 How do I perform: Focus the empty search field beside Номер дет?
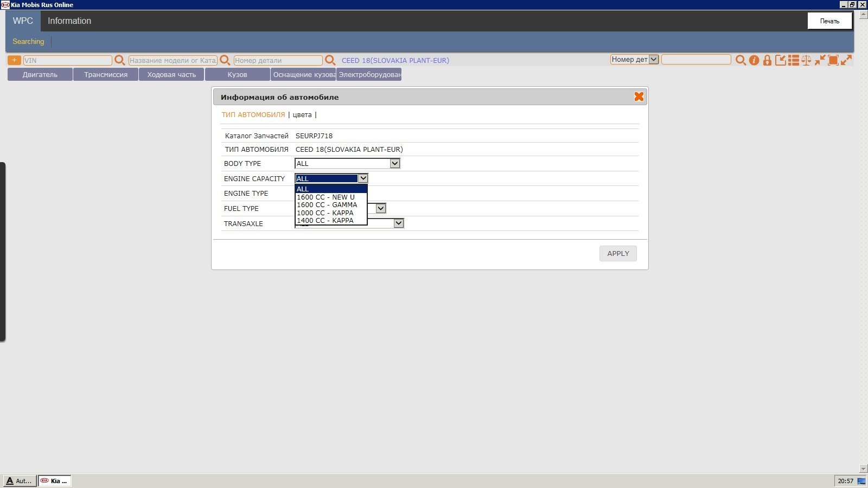coord(696,60)
